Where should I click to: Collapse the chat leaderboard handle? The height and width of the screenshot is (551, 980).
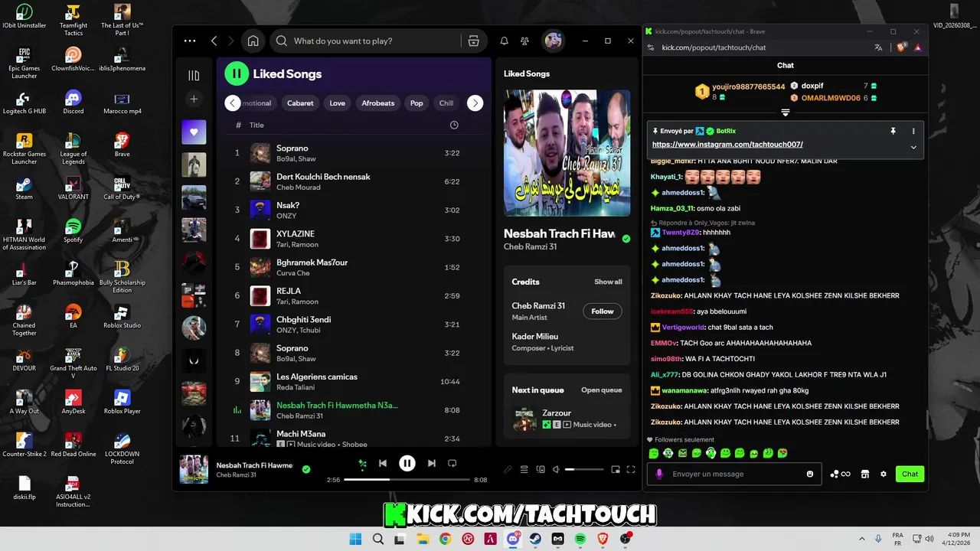click(x=786, y=112)
